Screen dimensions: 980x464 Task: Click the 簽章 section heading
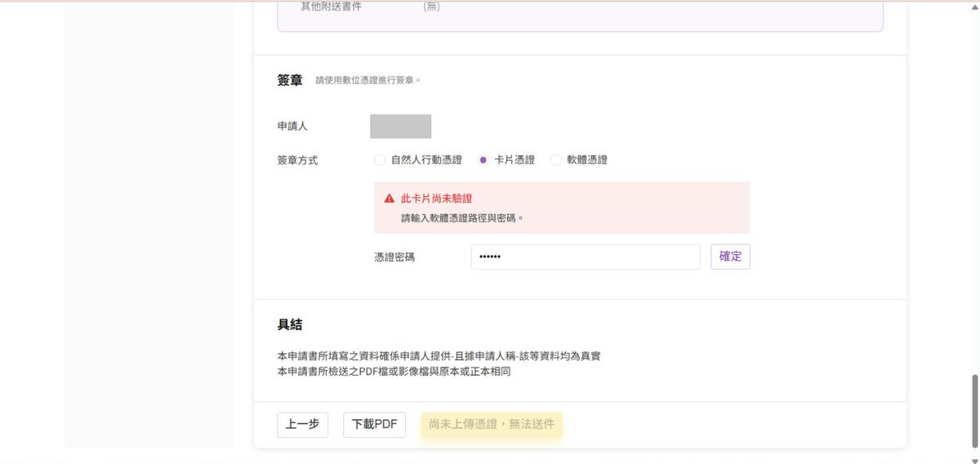290,80
